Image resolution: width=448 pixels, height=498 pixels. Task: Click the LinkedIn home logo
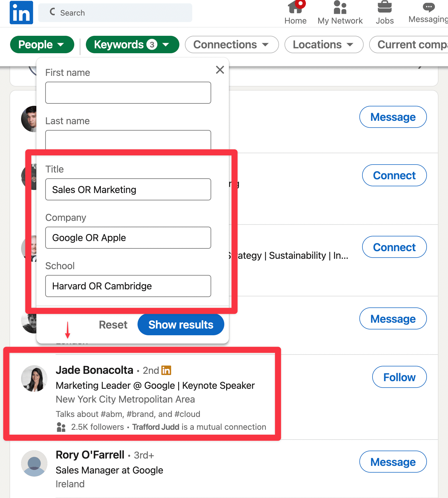coord(21,13)
